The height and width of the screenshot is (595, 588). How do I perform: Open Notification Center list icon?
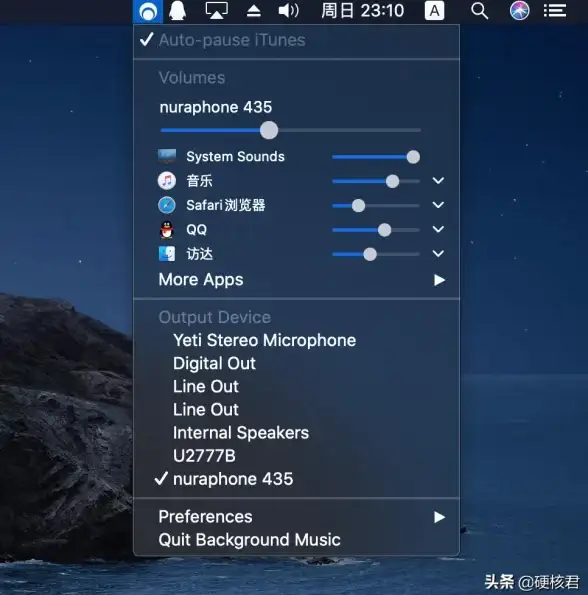(555, 11)
